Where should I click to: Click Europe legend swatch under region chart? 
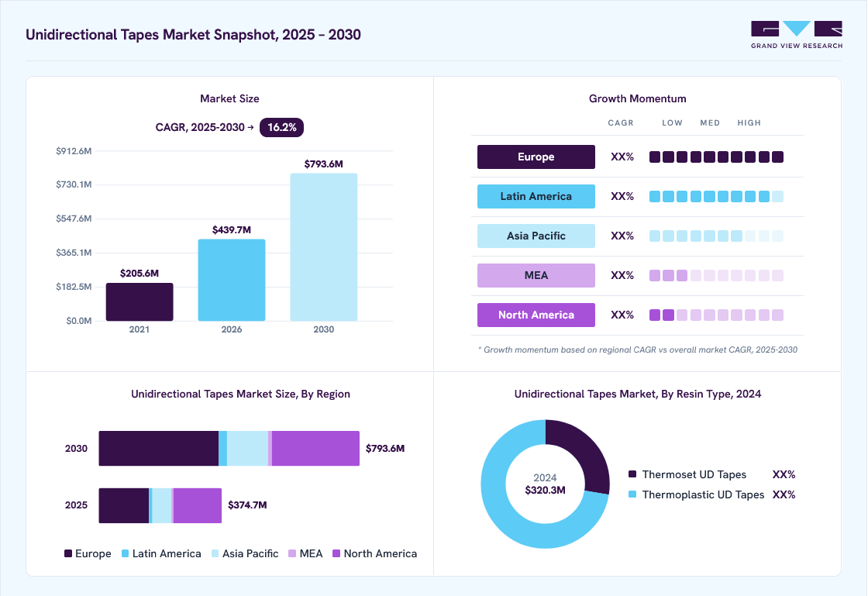click(68, 553)
